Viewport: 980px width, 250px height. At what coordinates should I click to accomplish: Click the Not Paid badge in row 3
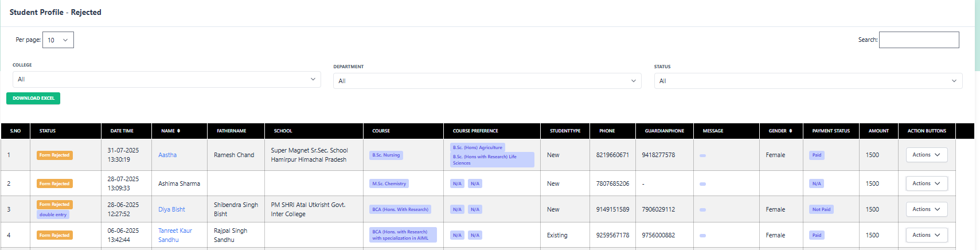[821, 210]
